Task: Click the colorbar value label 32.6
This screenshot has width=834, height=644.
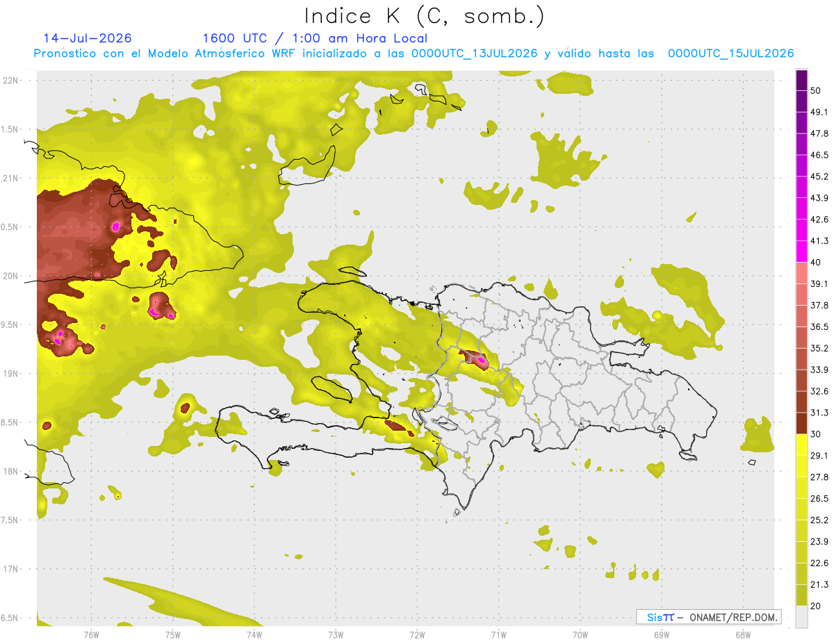Action: (820, 391)
